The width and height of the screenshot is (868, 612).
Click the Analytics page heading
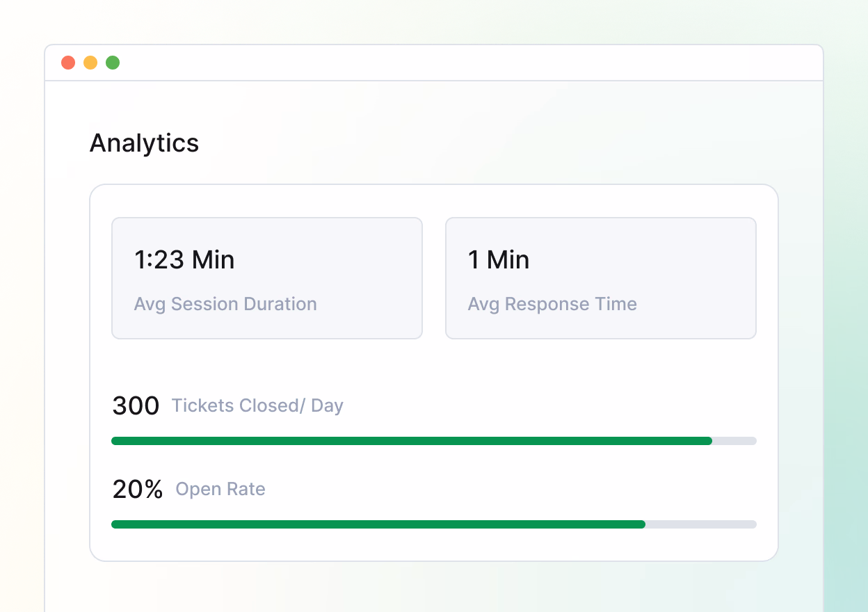[144, 143]
